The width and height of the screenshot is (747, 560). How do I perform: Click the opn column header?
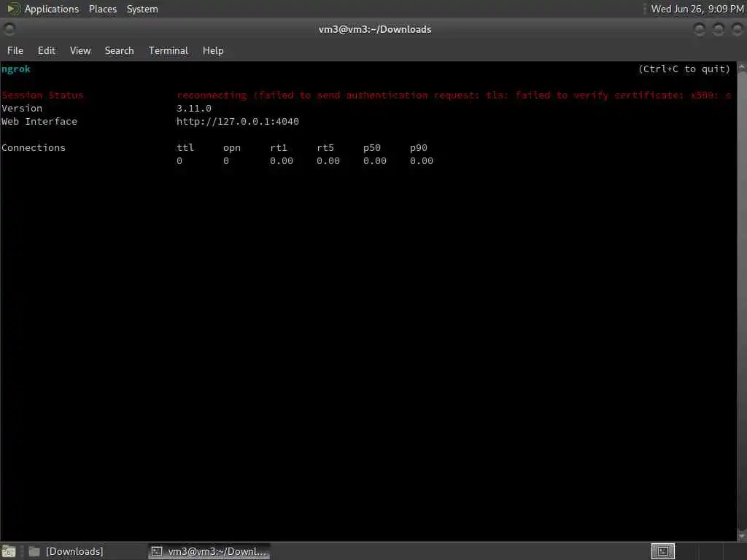tap(232, 148)
